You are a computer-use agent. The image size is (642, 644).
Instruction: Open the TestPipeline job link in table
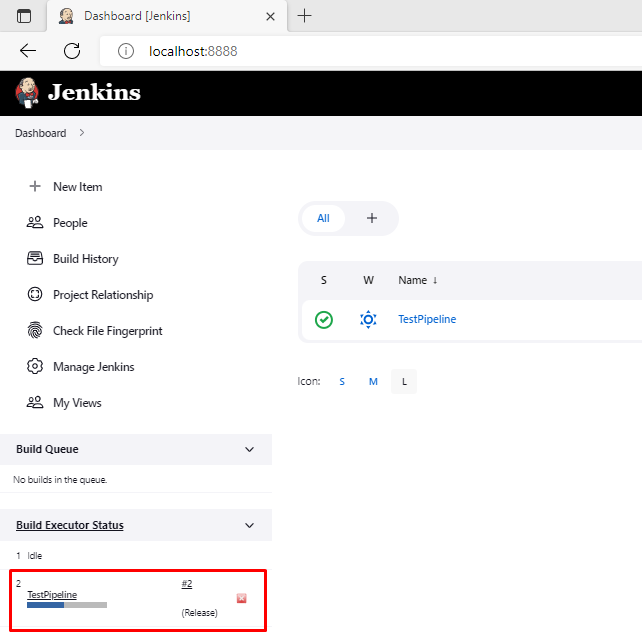(427, 319)
